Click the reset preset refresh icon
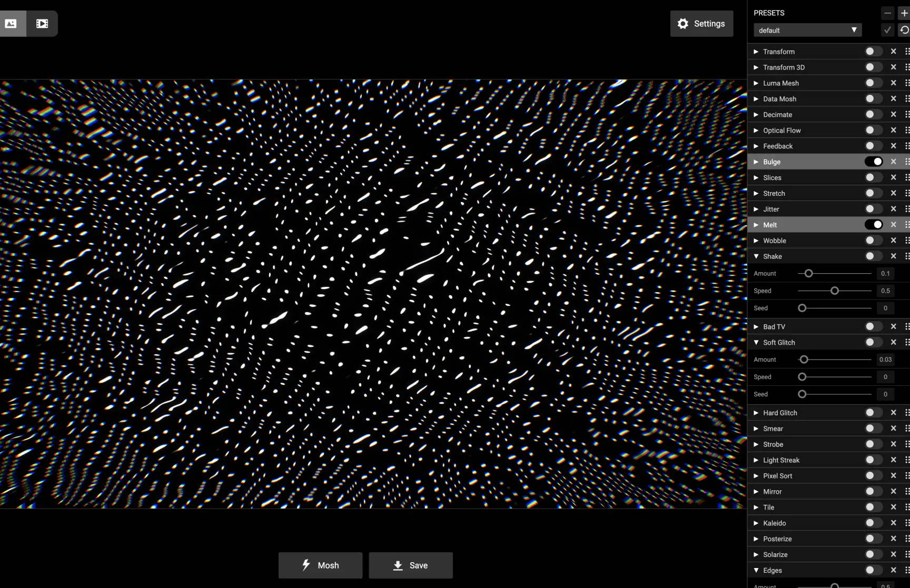This screenshot has width=910, height=588. tap(904, 30)
